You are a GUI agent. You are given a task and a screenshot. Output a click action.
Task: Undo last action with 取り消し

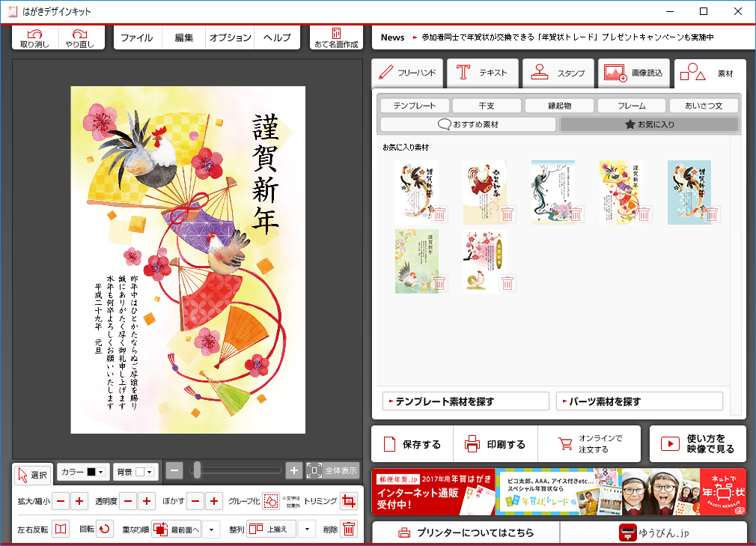click(34, 37)
